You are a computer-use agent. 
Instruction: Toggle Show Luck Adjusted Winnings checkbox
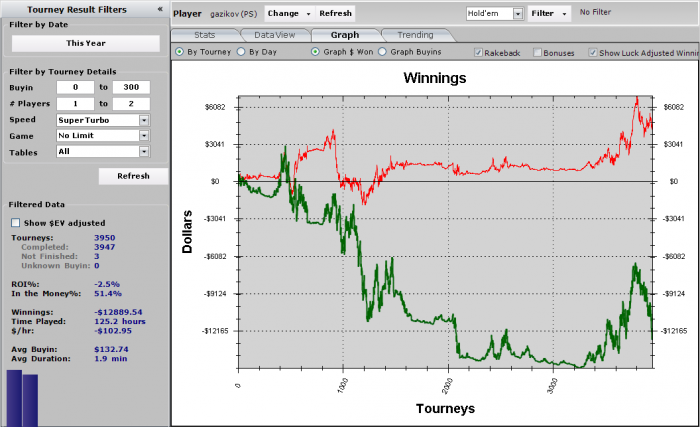pos(593,53)
